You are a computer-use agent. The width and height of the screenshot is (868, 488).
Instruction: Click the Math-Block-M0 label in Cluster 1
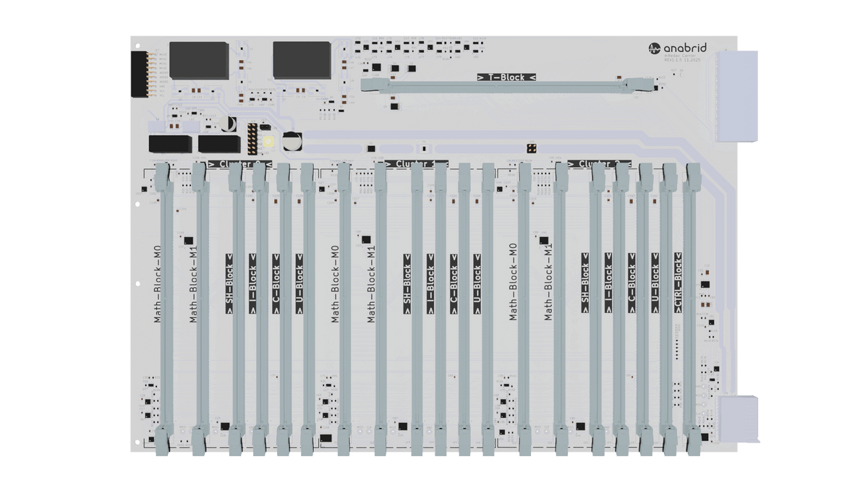pos(335,283)
